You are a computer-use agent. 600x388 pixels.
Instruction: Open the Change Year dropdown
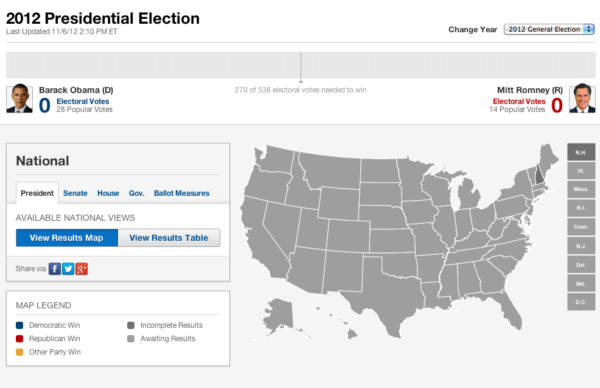coord(549,29)
